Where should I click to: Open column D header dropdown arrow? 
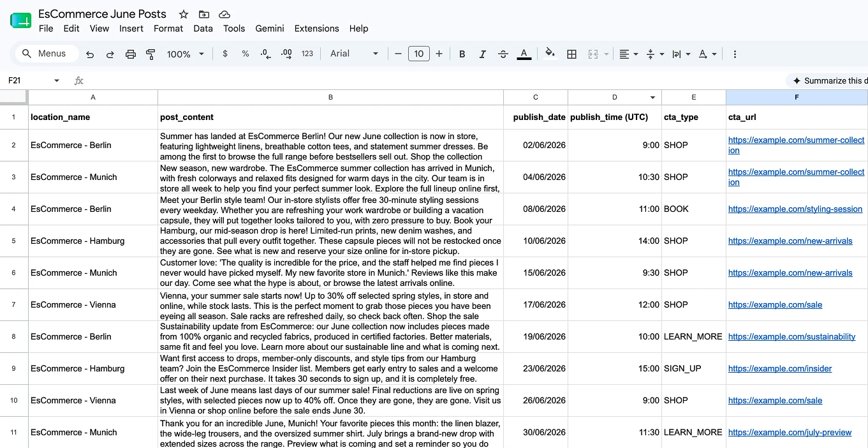(653, 98)
